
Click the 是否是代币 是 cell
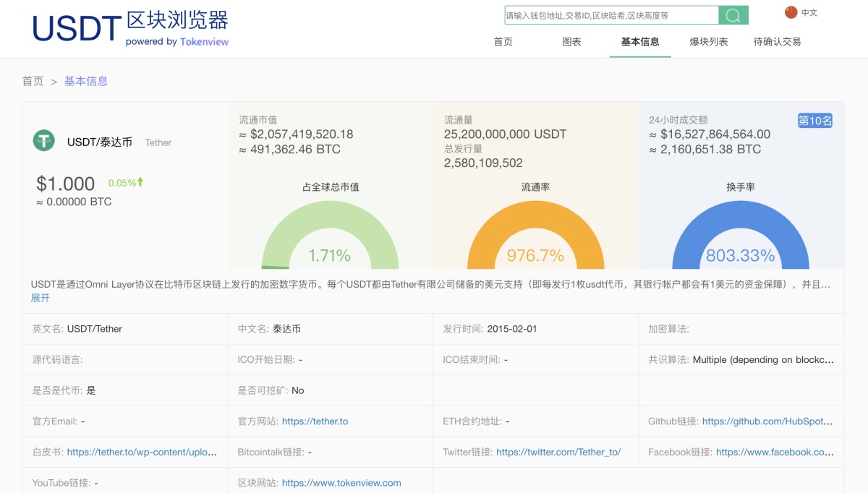tap(125, 390)
